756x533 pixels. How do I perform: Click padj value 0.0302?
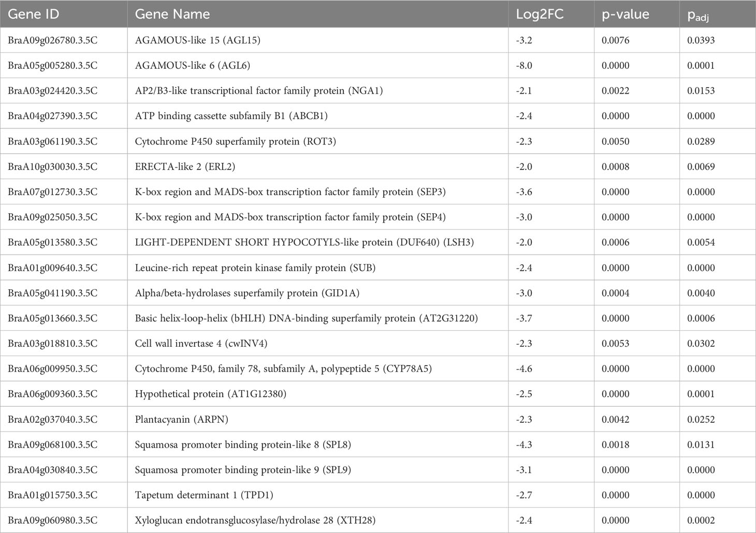[x=701, y=344]
